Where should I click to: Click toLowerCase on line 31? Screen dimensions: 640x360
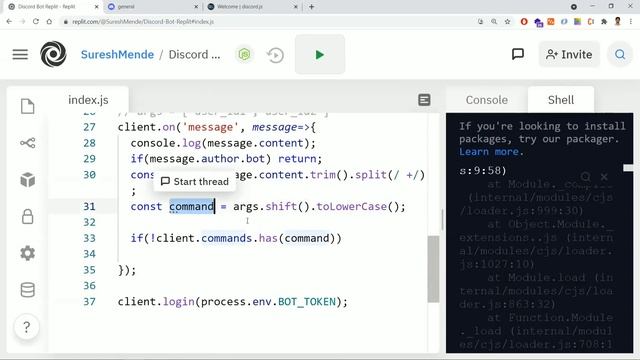[351, 207]
